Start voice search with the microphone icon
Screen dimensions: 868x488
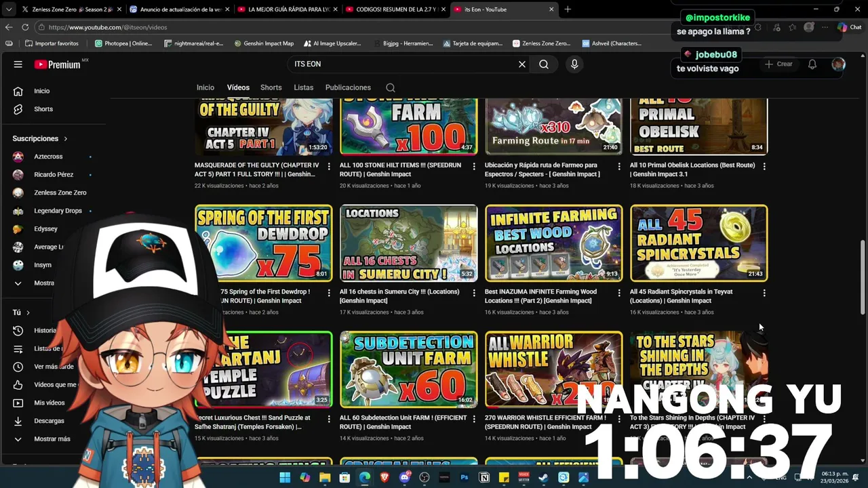tap(574, 64)
